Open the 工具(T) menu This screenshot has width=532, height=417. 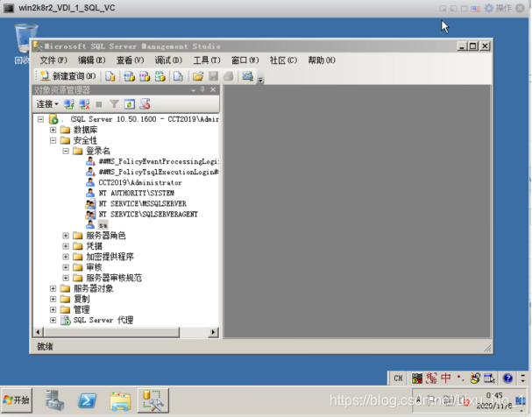tap(207, 60)
